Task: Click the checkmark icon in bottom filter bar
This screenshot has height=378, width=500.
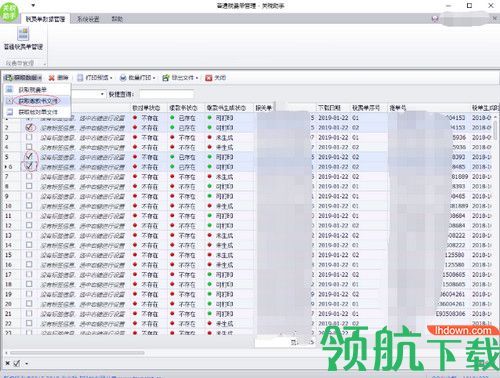Action: [17, 363]
